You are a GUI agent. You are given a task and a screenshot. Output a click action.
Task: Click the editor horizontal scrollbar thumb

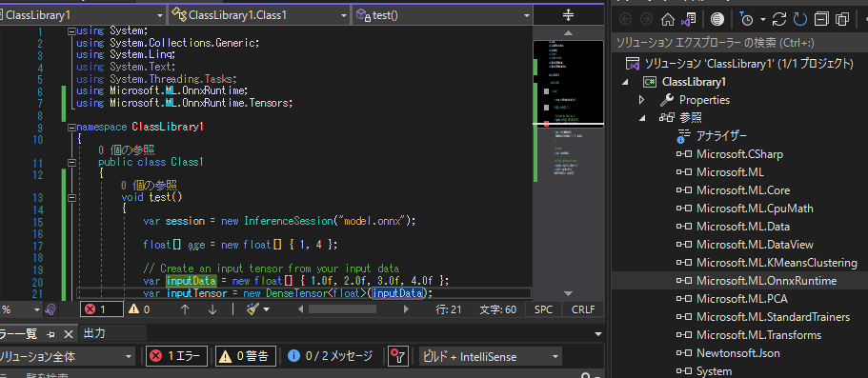coord(342,309)
